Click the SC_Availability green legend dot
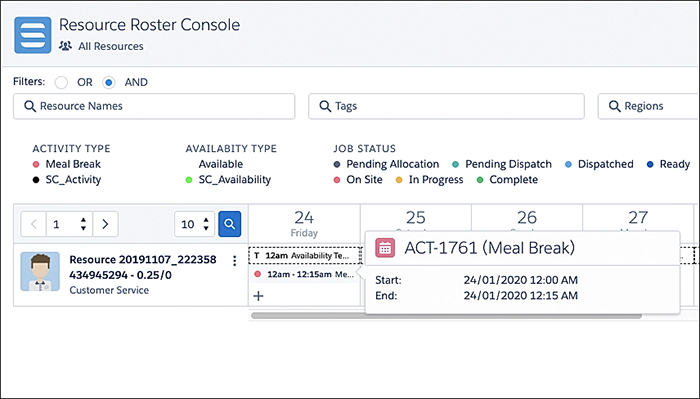Viewport: 700px width, 399px height. (189, 180)
